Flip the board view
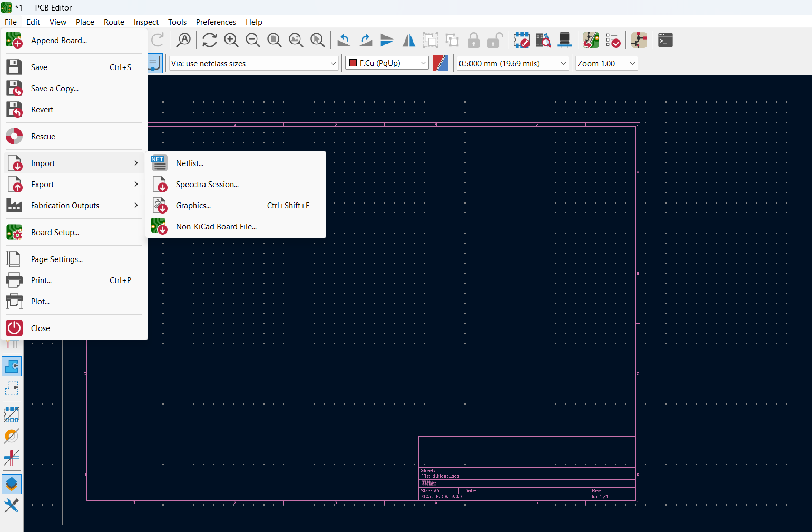 tap(409, 40)
